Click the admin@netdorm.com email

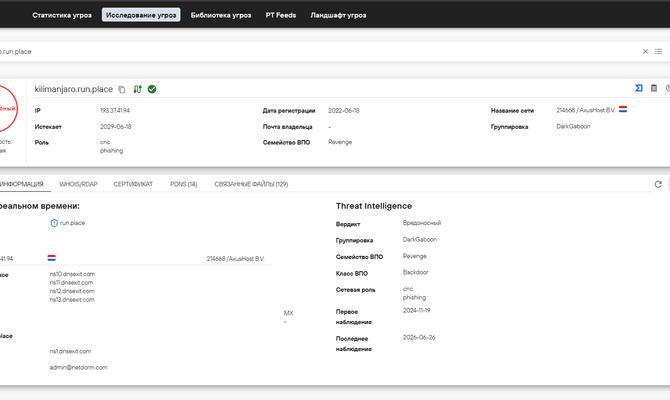pyautogui.click(x=79, y=368)
